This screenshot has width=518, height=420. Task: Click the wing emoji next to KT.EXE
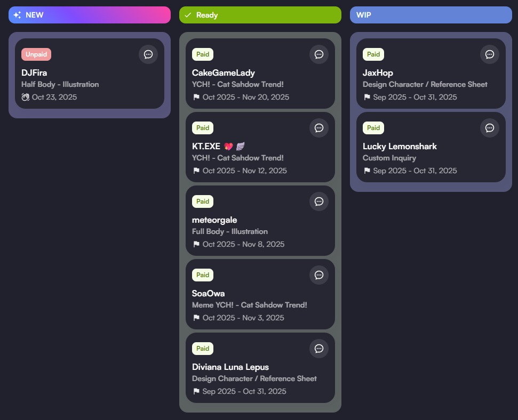241,146
